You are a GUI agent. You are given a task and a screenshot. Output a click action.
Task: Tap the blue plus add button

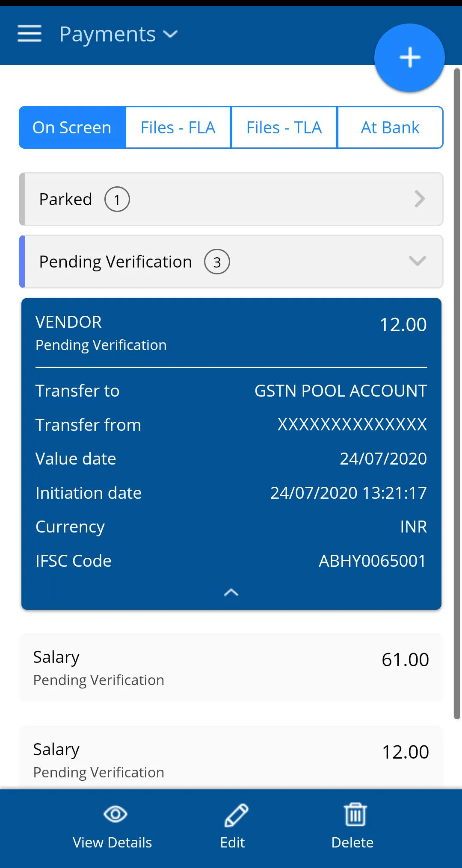409,58
